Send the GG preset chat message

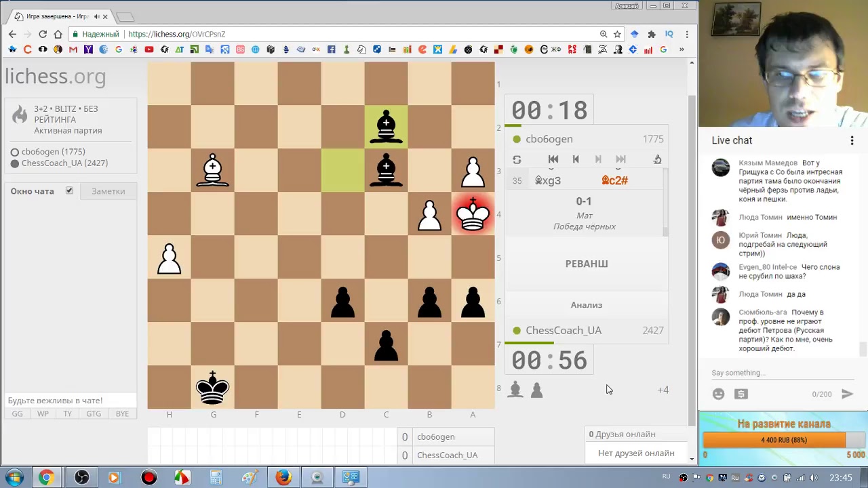[x=17, y=414]
